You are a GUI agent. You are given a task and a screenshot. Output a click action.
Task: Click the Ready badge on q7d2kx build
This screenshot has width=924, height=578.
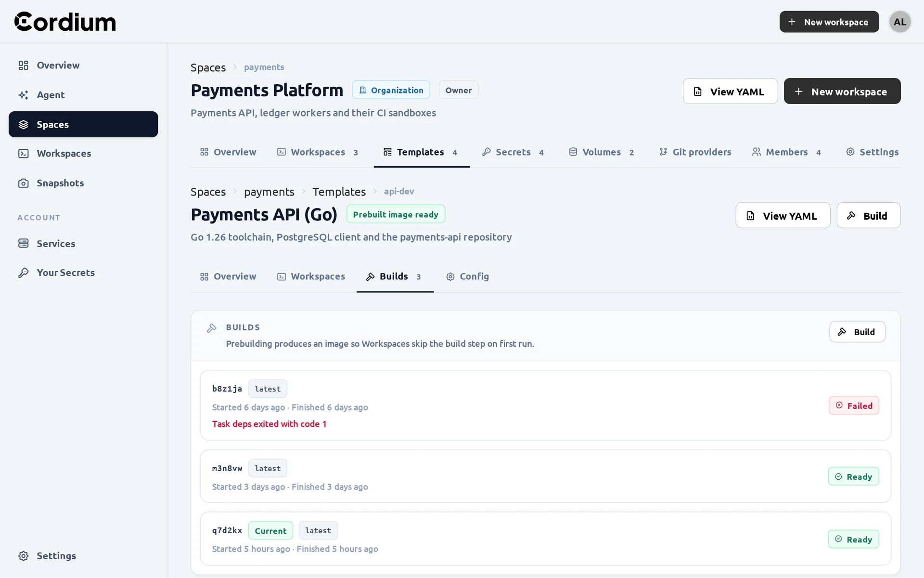[853, 539]
